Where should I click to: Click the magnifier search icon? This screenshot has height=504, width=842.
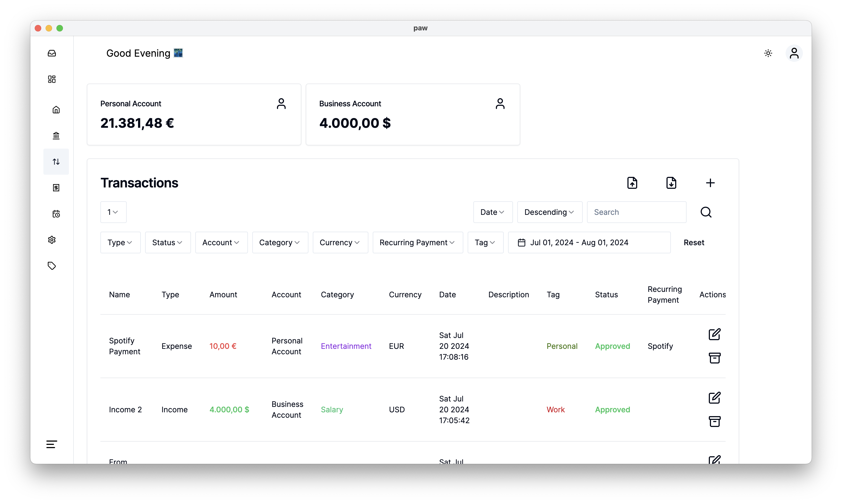(706, 212)
